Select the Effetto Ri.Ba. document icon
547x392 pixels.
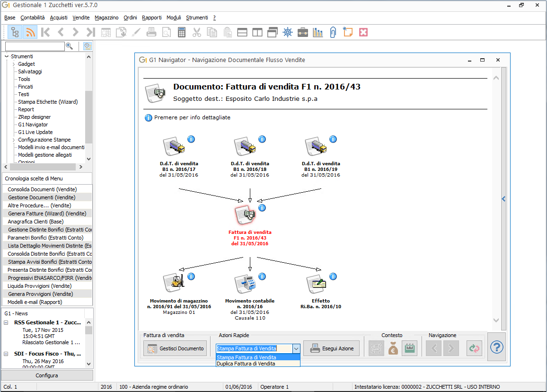pos(316,284)
